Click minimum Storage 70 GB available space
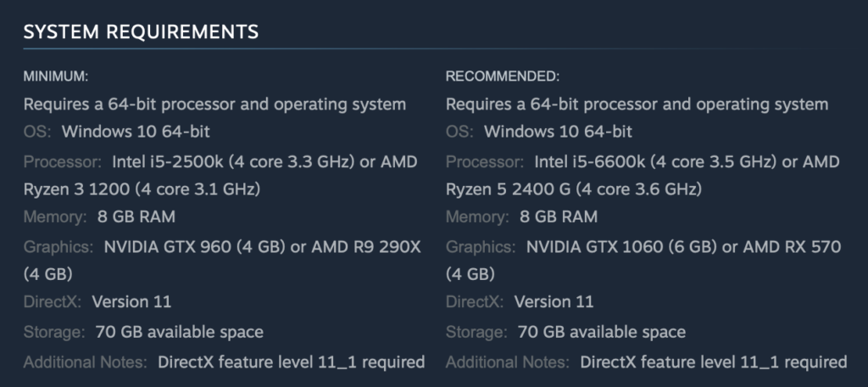The image size is (868, 387). point(180,332)
